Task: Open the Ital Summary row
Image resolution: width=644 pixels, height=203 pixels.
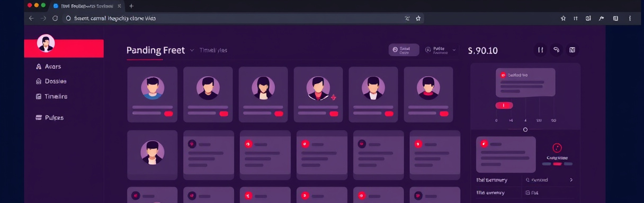Action: (x=525, y=180)
